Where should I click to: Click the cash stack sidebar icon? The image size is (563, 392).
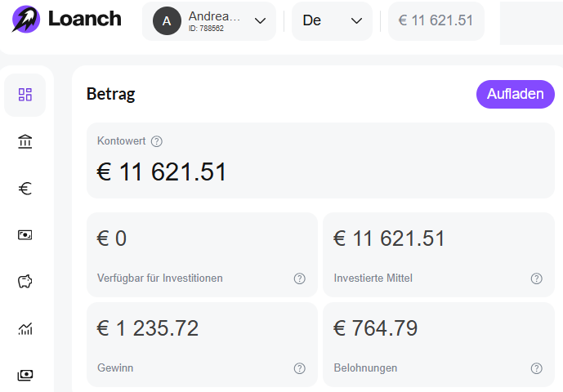(x=25, y=375)
